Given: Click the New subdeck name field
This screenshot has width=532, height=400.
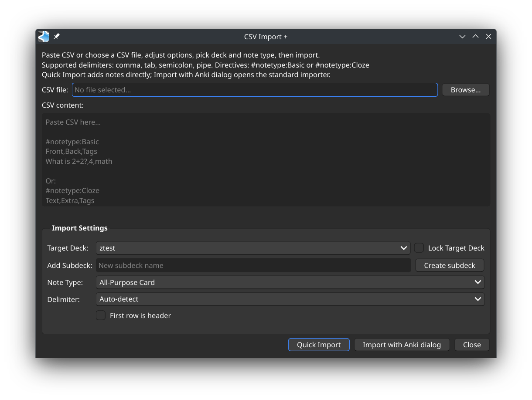Looking at the screenshot, I should (253, 265).
